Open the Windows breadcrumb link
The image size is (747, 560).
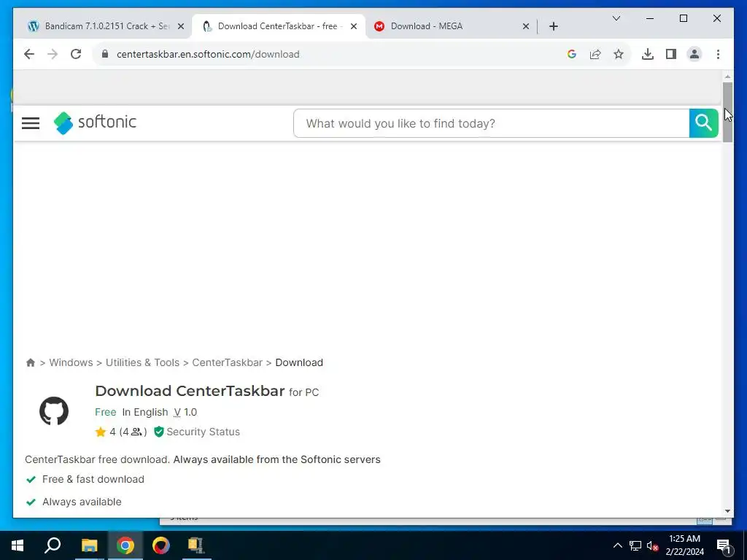pyautogui.click(x=71, y=363)
